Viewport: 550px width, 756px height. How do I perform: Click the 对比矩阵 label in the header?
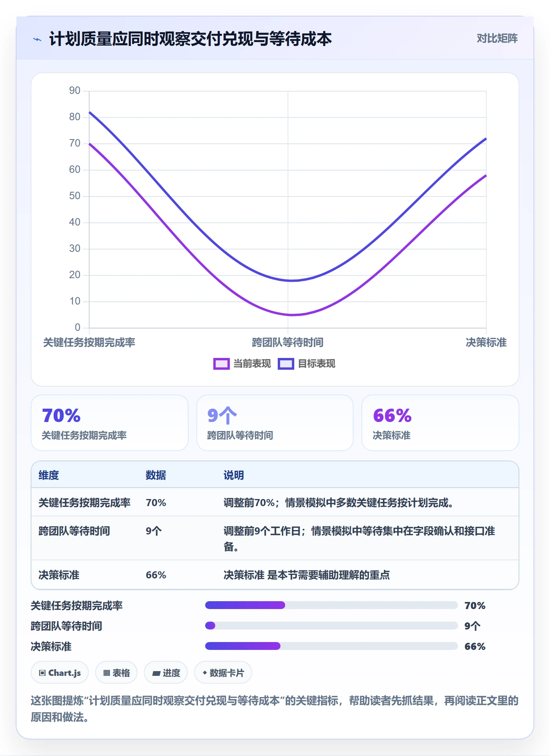click(497, 38)
